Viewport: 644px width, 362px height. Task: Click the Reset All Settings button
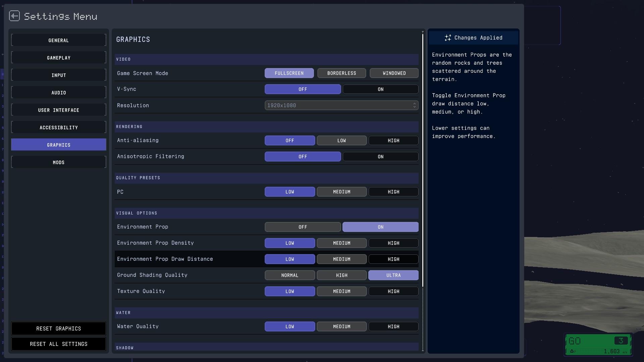(59, 344)
